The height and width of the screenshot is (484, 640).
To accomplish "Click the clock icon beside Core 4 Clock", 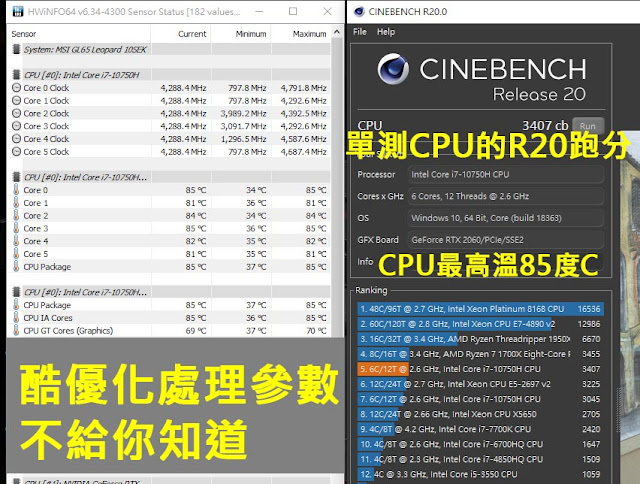I will [16, 139].
